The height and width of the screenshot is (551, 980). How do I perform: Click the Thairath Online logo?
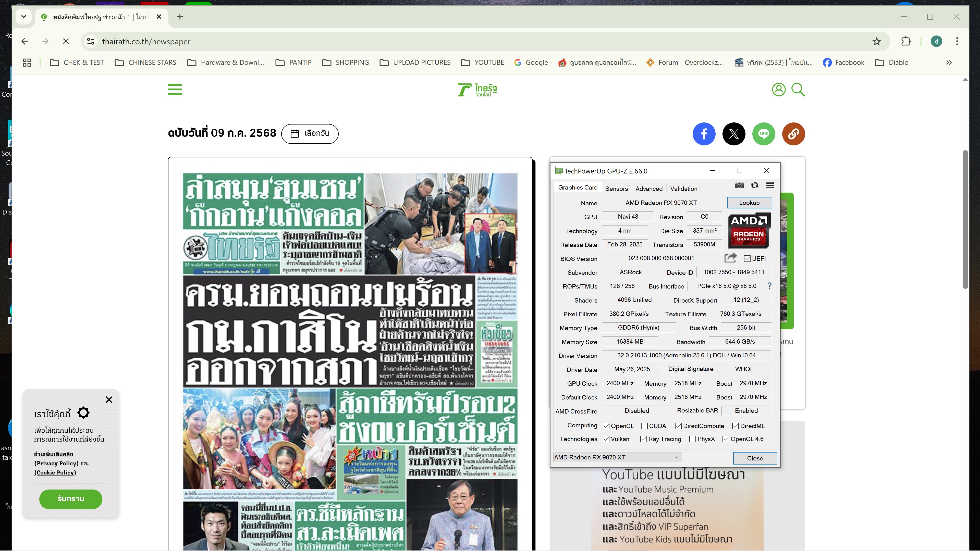(x=477, y=90)
